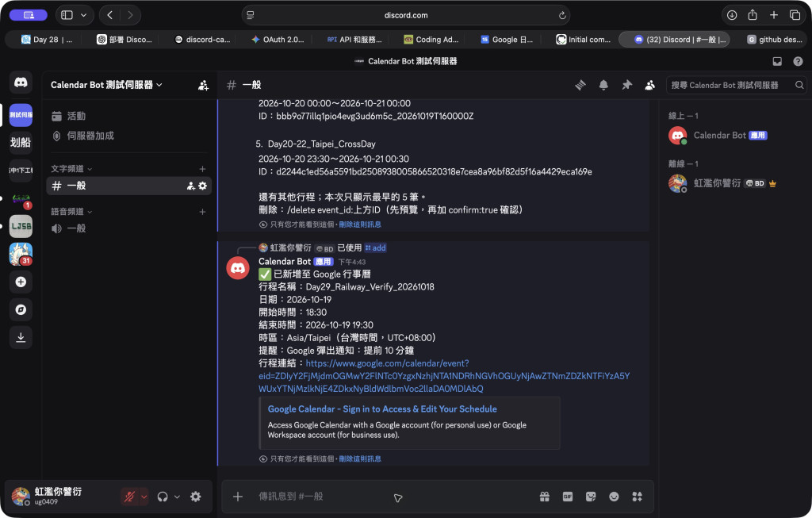This screenshot has height=518, width=812.
Task: Open GIF picker in message bar
Action: coord(568,497)
